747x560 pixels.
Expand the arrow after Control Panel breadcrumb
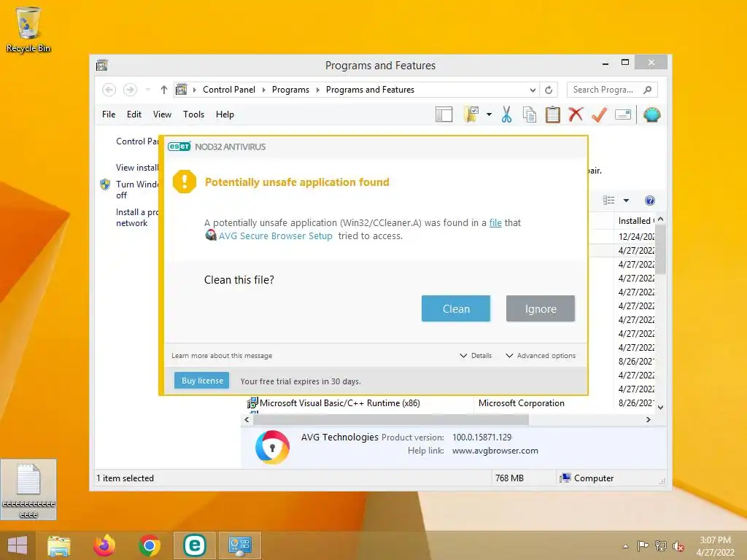pyautogui.click(x=264, y=90)
